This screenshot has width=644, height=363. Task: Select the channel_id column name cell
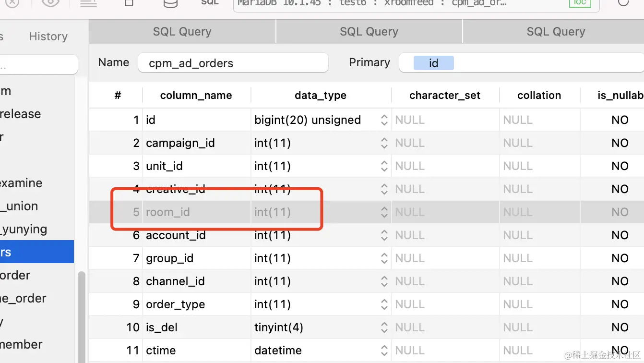point(196,281)
